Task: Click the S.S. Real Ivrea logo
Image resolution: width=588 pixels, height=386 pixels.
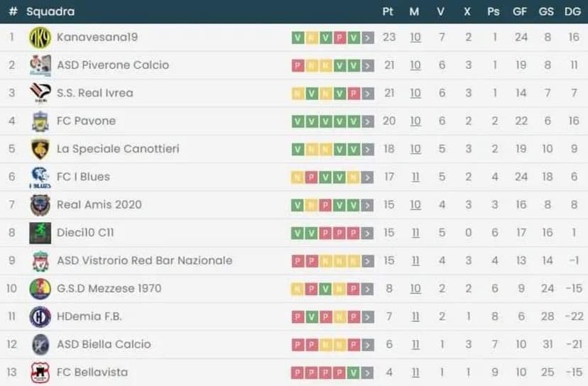Action: click(40, 93)
